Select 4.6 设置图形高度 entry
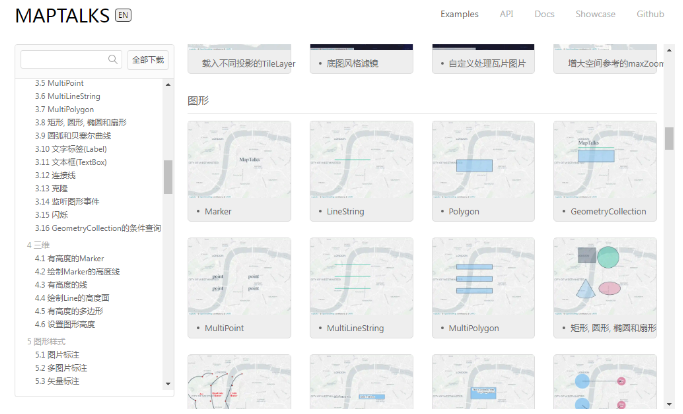This screenshot has width=683, height=414. 65,324
